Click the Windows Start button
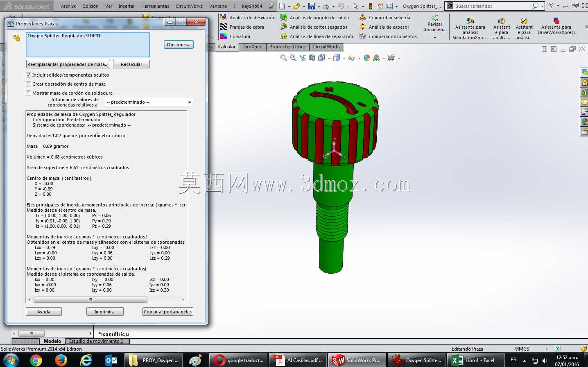 click(x=11, y=360)
